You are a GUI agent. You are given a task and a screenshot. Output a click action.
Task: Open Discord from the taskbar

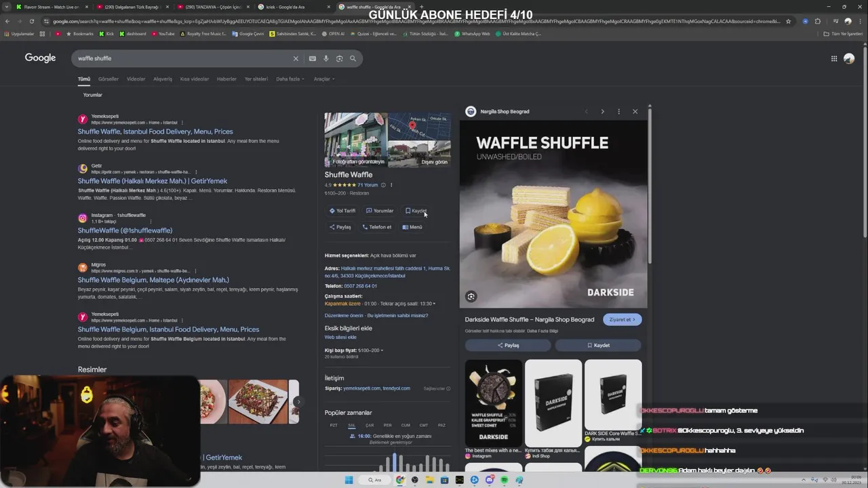(x=490, y=480)
